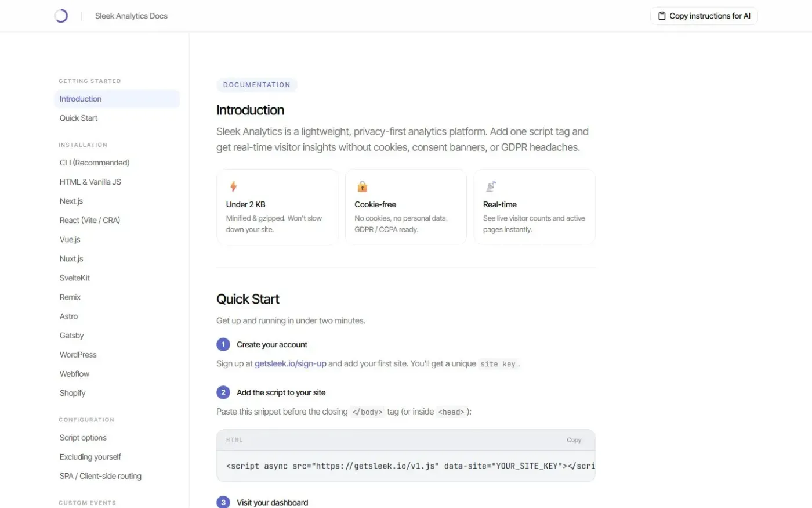Click Copy instructions for AI button

pyautogui.click(x=704, y=16)
